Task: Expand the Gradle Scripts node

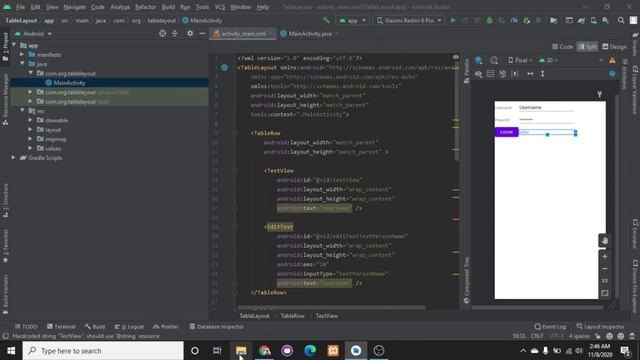Action: tap(13, 158)
